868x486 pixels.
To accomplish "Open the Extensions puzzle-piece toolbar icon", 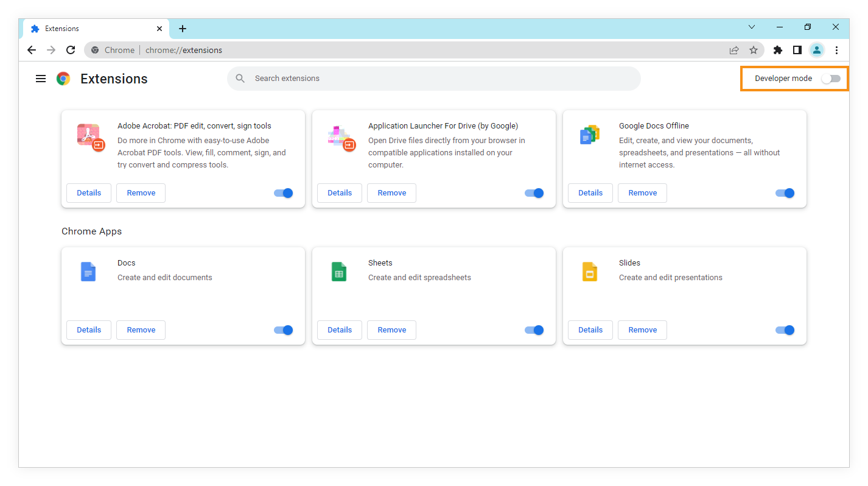I will [x=778, y=50].
